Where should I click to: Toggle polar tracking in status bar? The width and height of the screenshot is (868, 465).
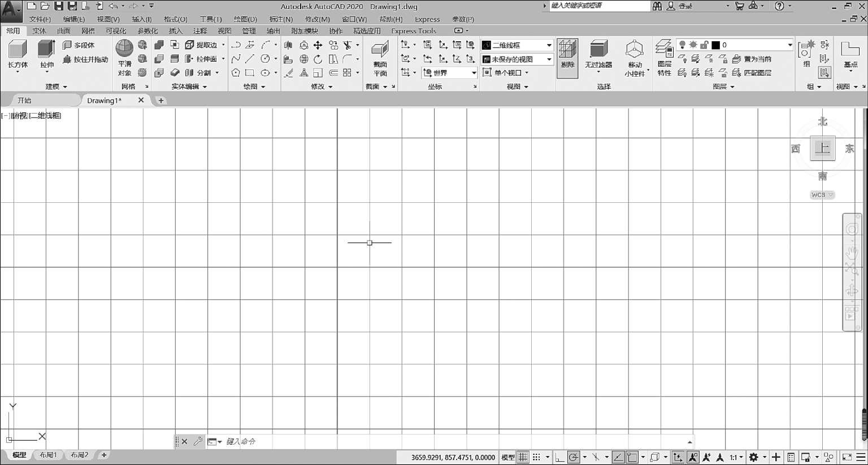pos(574,457)
